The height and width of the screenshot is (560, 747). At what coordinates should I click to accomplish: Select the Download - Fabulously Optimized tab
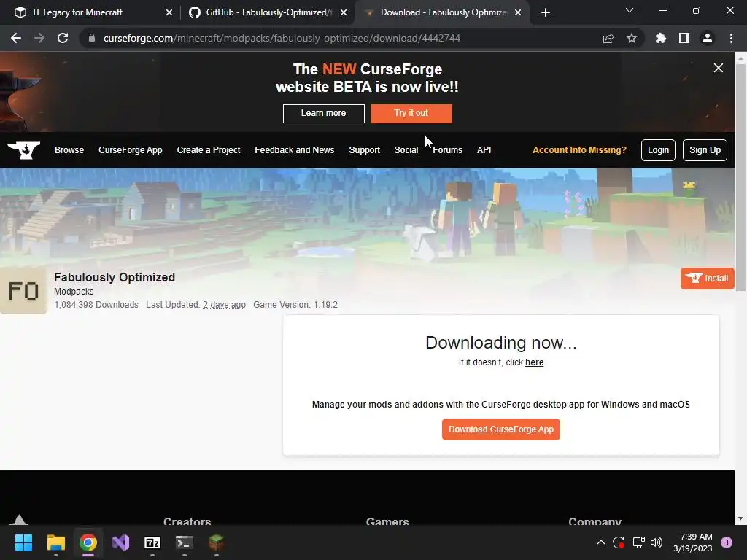(443, 12)
